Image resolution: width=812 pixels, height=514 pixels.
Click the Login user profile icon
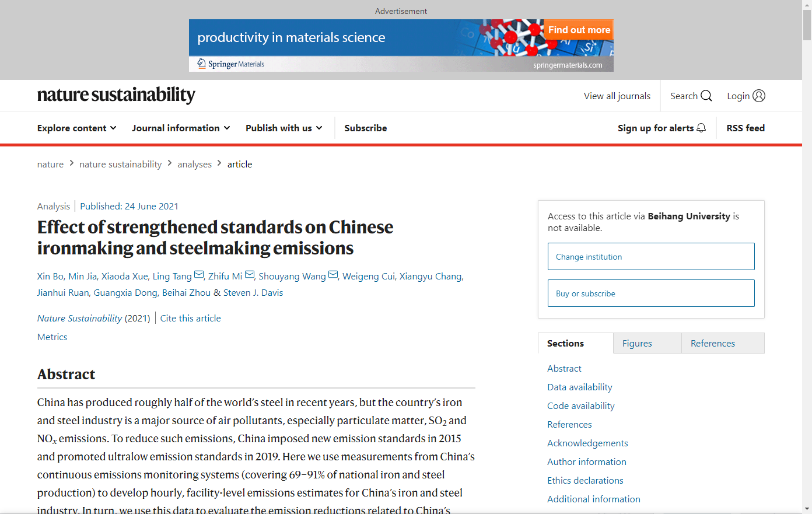[x=759, y=96]
